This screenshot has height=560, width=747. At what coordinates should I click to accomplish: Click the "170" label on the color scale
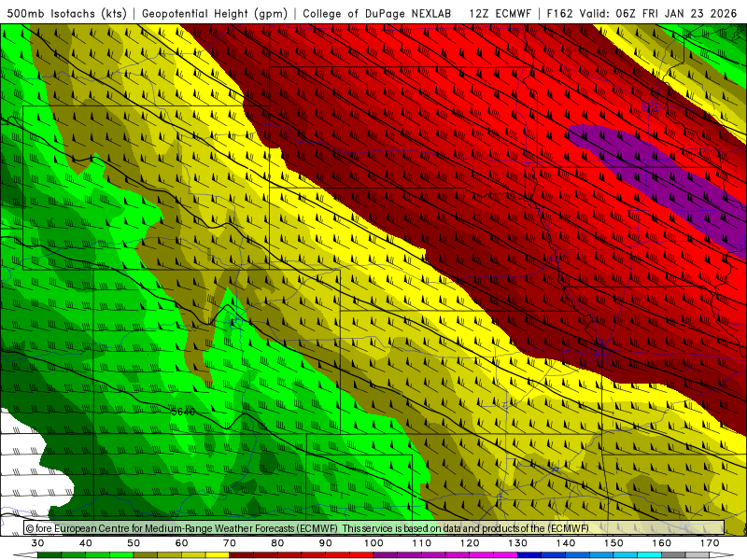pyautogui.click(x=710, y=543)
